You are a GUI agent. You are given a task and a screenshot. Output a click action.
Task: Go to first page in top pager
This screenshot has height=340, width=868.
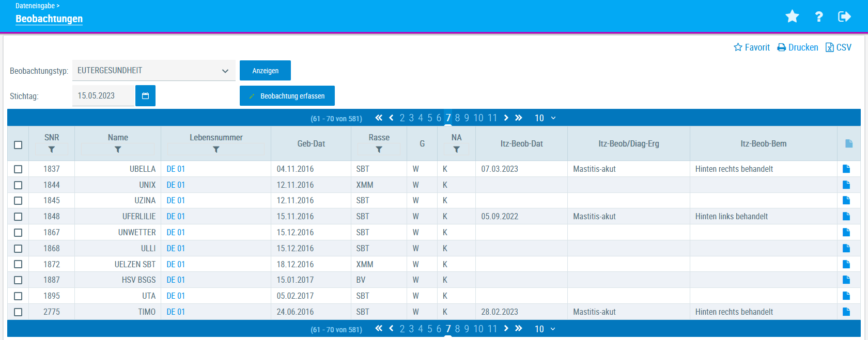[379, 118]
